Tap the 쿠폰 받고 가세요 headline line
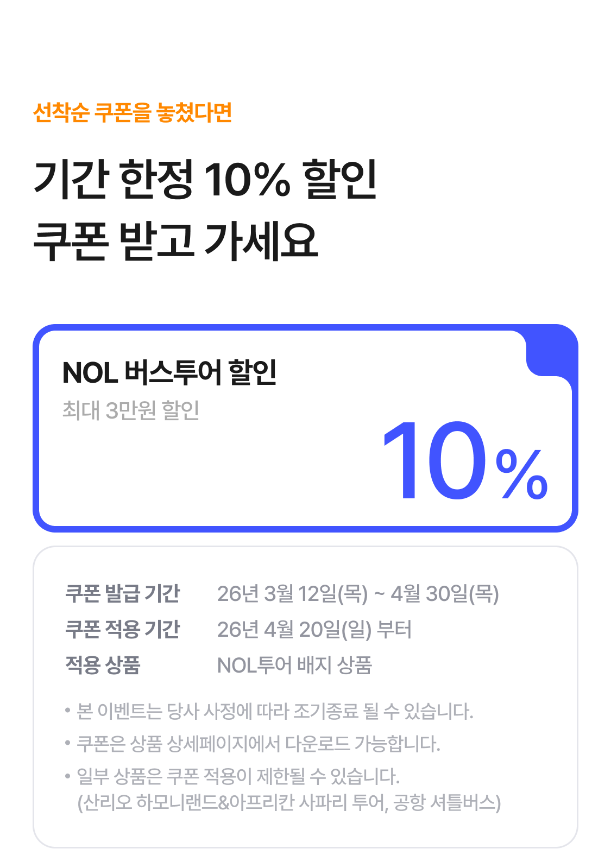611x868 pixels. pyautogui.click(x=175, y=240)
